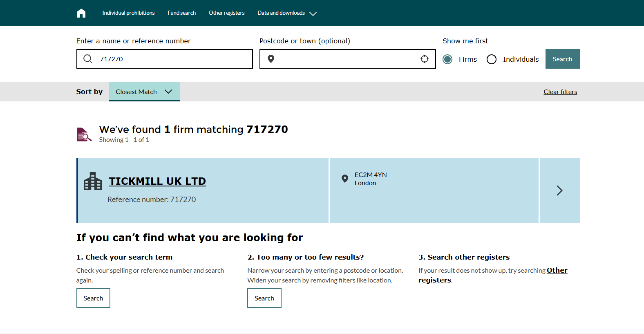
Task: Clear filters link
Action: click(560, 92)
